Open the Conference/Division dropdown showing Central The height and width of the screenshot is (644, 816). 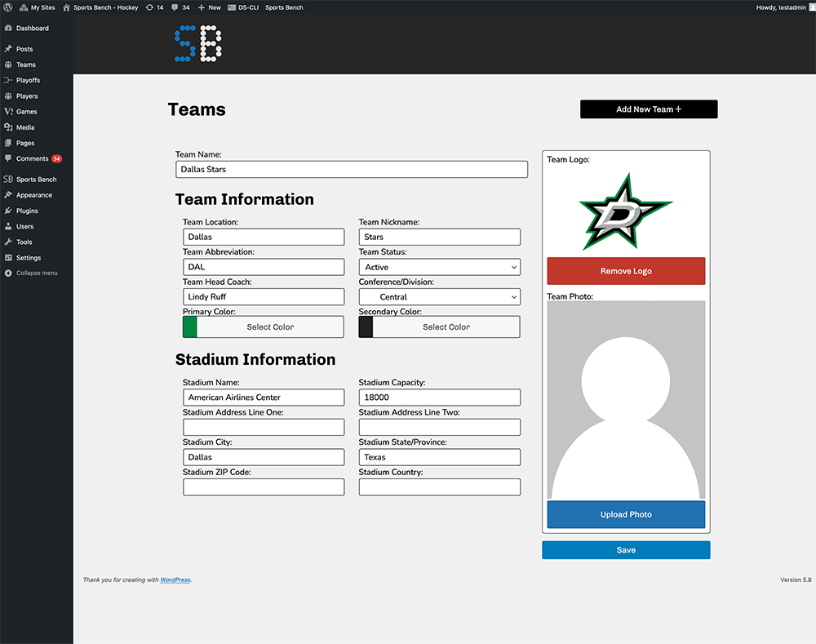439,297
